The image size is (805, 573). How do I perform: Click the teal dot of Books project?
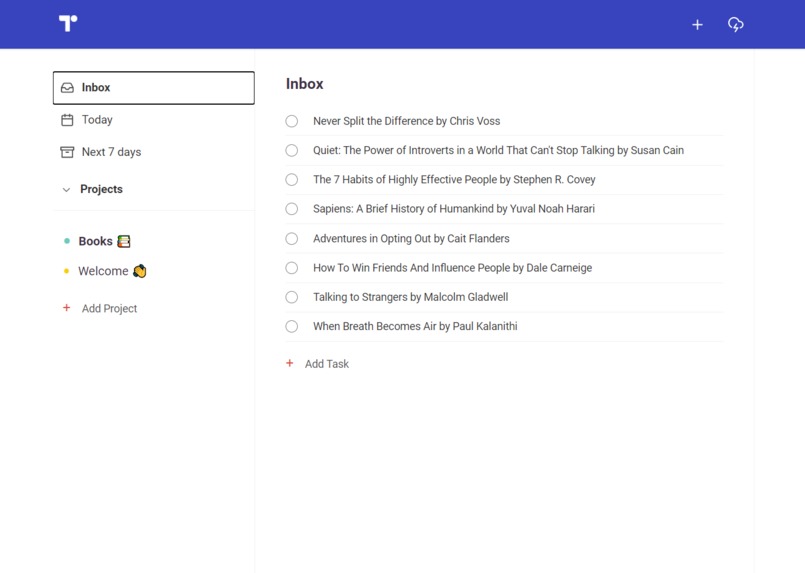tap(67, 241)
